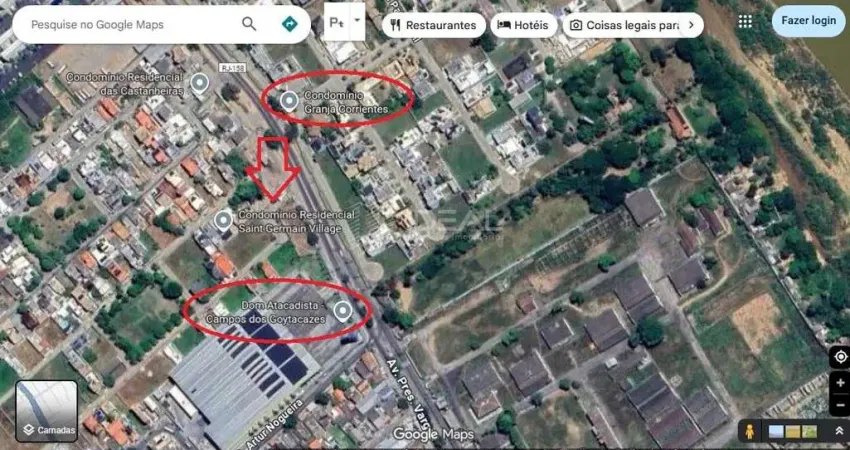Open the Pt language dropdown arrow
Screen dimensions: 850x450
coord(357,21)
